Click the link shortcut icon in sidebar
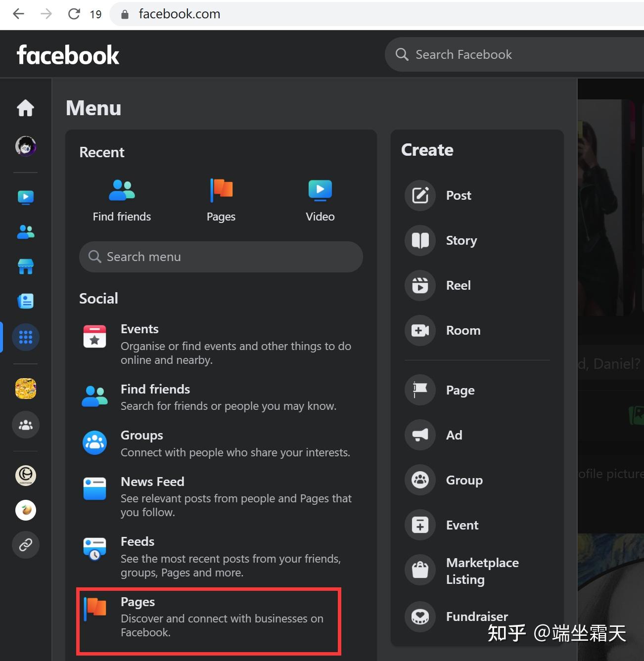The height and width of the screenshot is (661, 644). (x=25, y=545)
